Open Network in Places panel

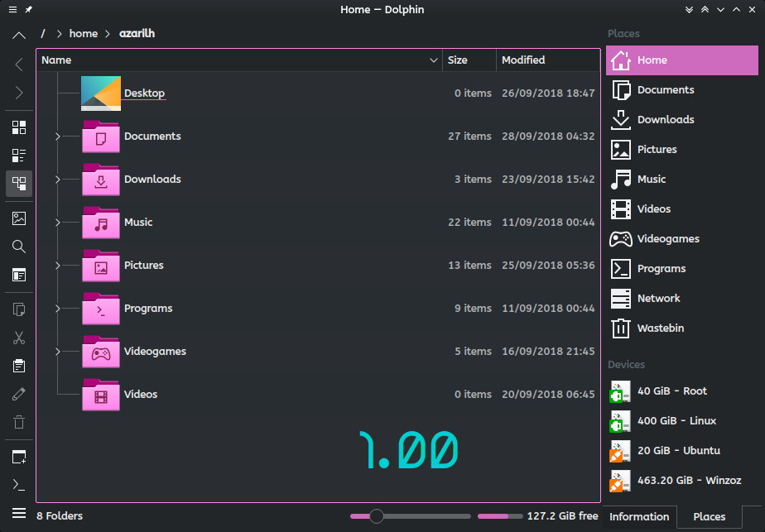tap(682, 299)
